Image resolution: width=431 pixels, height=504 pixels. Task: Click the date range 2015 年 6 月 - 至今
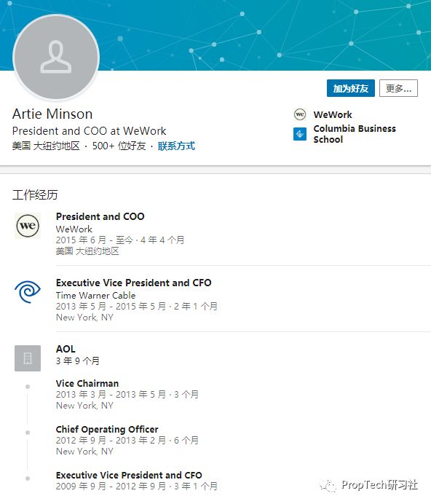(x=94, y=240)
